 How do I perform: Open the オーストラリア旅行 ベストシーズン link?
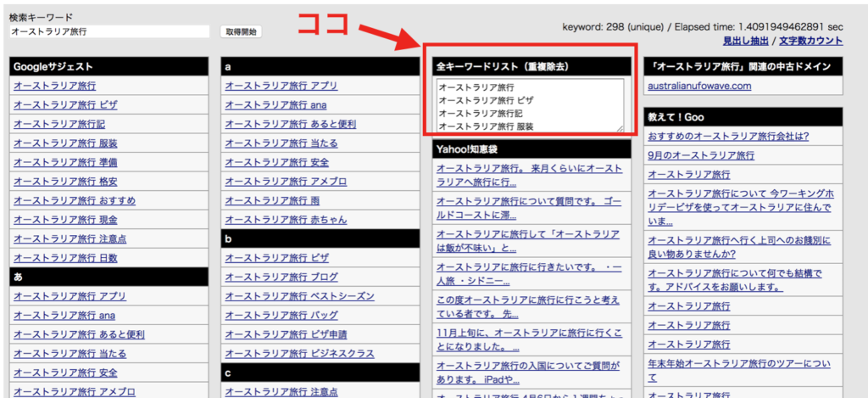[x=299, y=296]
